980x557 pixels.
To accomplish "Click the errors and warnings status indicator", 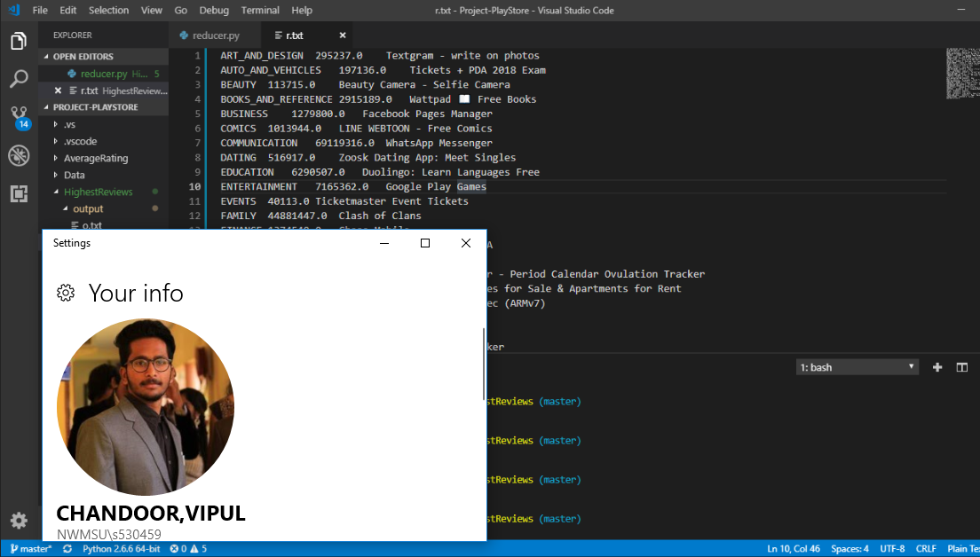I will 188,549.
